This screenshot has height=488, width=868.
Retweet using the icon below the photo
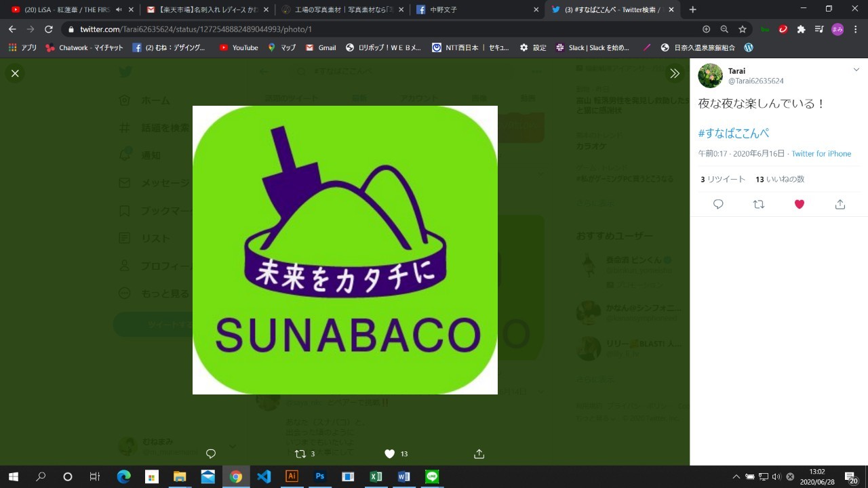[300, 453]
